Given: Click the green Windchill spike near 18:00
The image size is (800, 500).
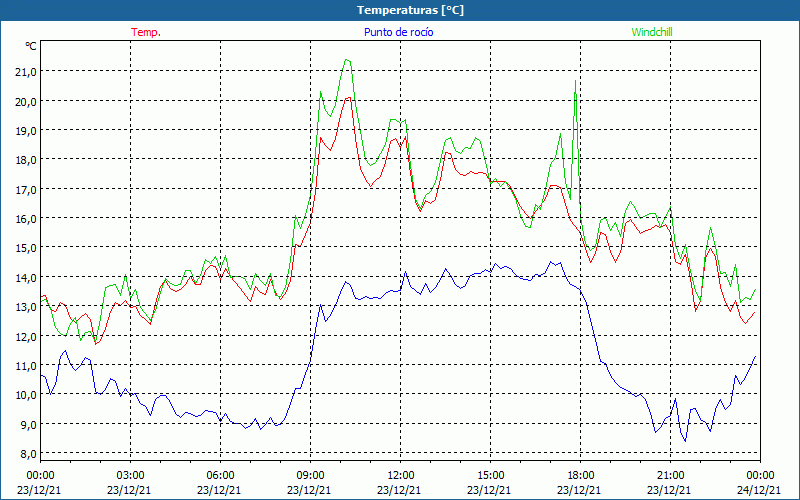Looking at the screenshot, I should point(576,82).
